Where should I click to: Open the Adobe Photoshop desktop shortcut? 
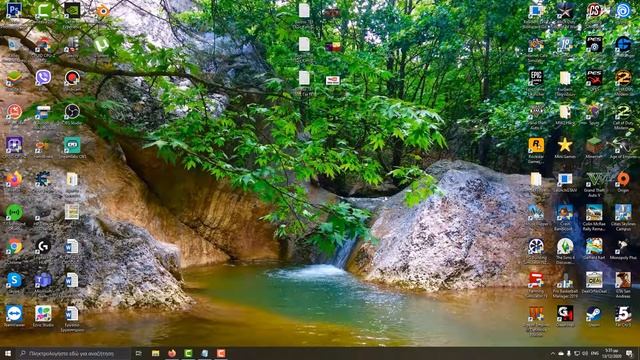pyautogui.click(x=14, y=9)
